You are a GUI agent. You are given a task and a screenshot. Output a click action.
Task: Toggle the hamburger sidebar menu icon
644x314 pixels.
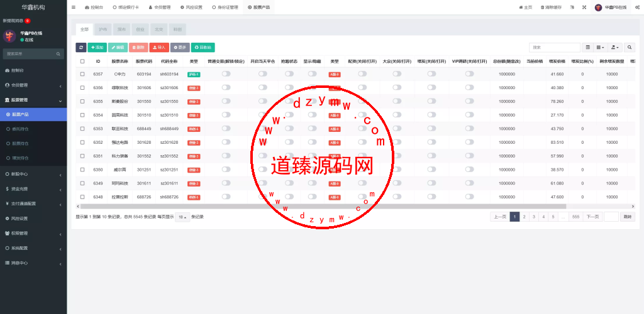[x=73, y=8]
